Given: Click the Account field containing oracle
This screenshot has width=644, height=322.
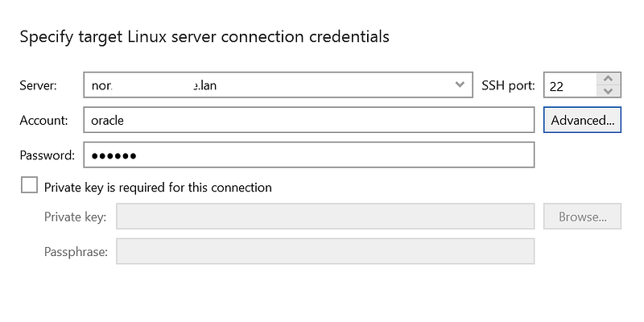Looking at the screenshot, I should (308, 120).
